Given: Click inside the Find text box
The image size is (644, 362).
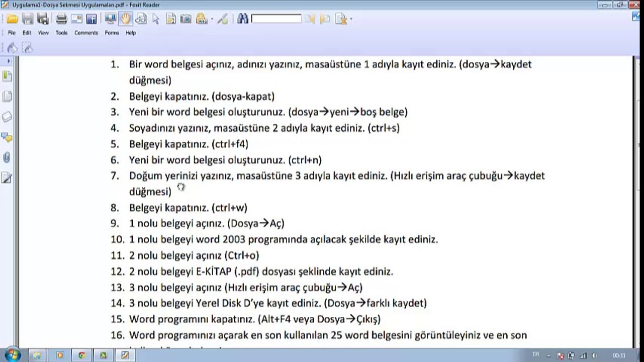Looking at the screenshot, I should [276, 19].
